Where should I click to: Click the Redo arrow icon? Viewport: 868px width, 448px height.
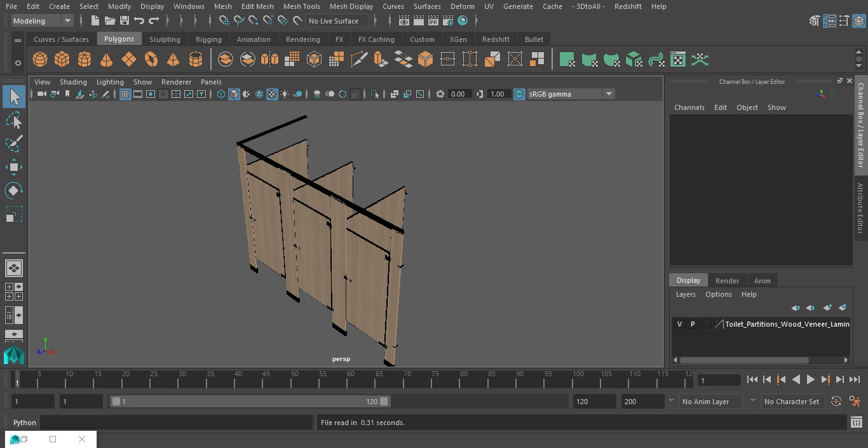(154, 21)
